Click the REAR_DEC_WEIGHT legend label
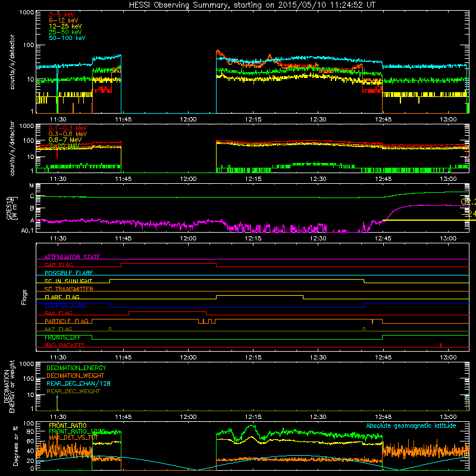476x476 pixels. pos(73,392)
